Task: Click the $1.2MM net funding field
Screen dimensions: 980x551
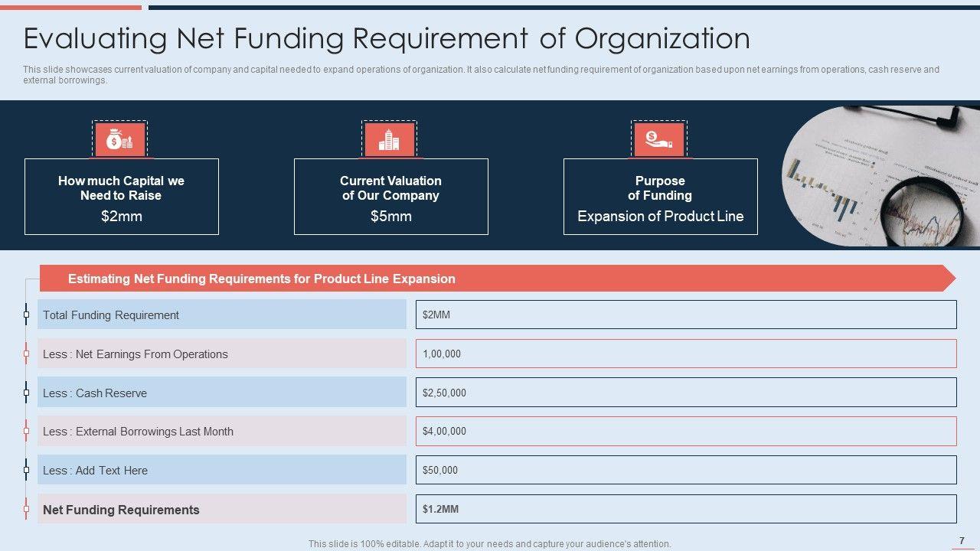Action: tap(685, 509)
